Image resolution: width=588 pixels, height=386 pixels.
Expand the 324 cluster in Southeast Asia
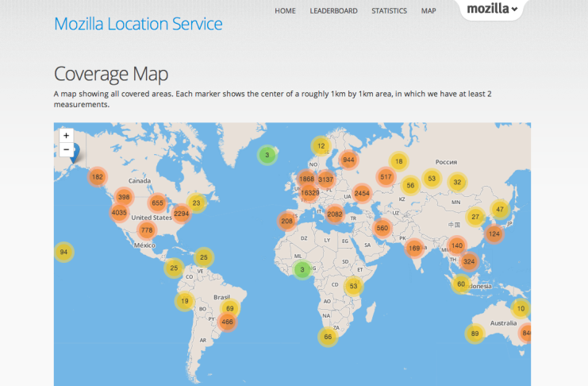pos(469,261)
